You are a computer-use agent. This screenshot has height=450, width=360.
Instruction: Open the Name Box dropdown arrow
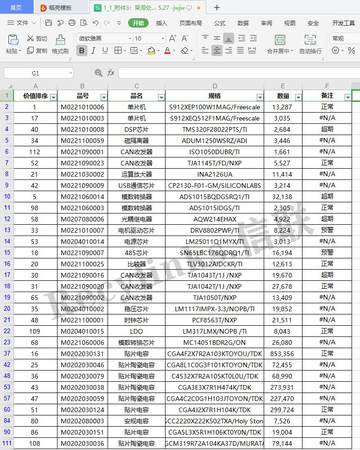(71, 73)
